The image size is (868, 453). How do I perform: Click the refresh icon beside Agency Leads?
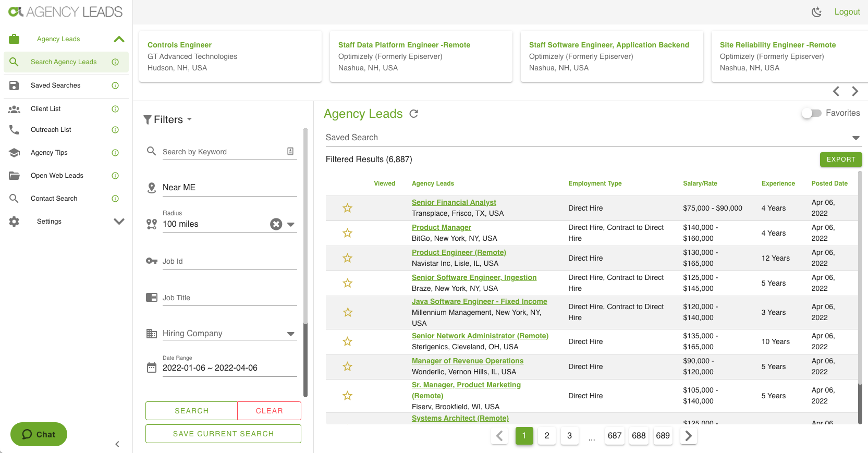pos(414,114)
